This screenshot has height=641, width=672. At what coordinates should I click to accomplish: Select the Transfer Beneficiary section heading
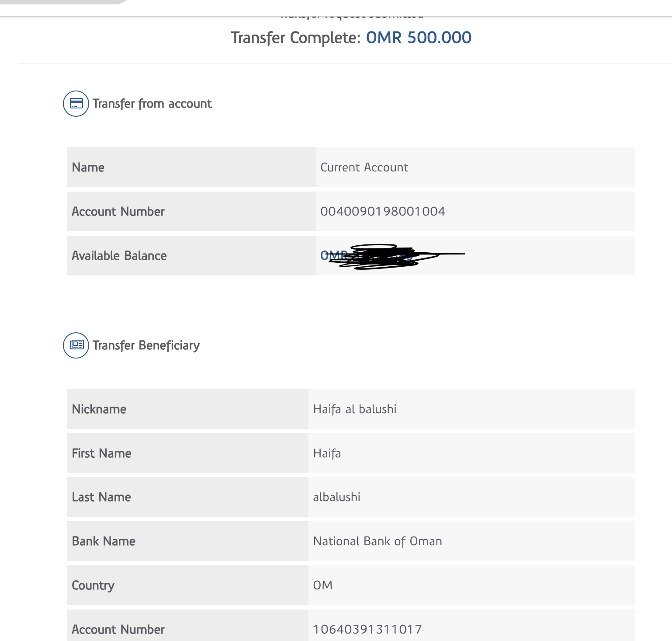click(x=146, y=345)
